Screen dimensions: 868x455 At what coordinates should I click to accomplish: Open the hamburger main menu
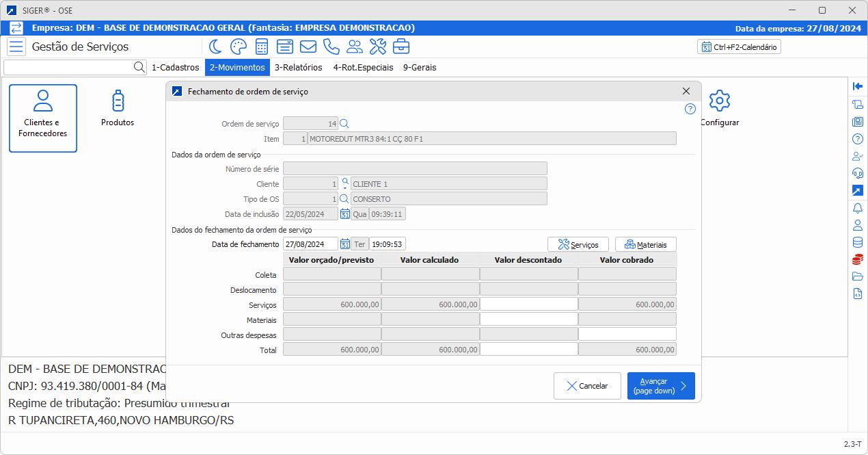(x=16, y=47)
